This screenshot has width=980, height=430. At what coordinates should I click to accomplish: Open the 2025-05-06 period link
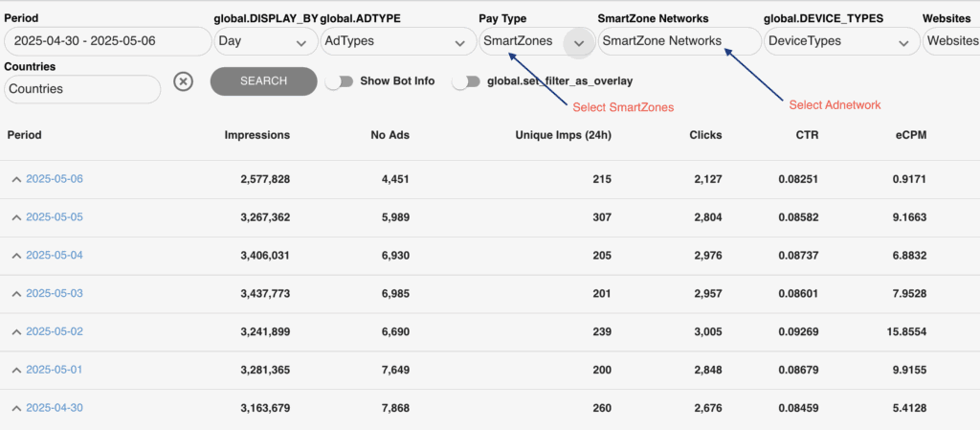tap(55, 179)
